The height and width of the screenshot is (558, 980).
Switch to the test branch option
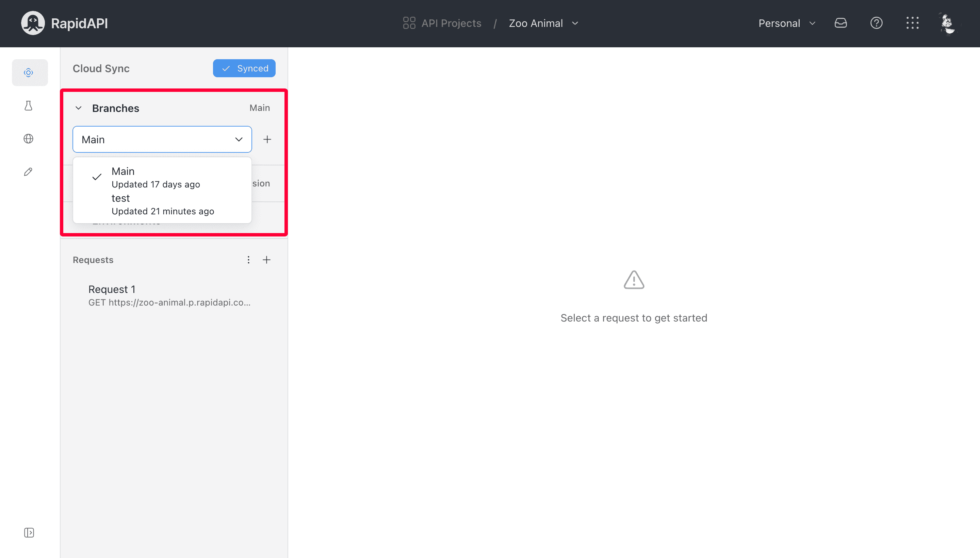pos(162,204)
